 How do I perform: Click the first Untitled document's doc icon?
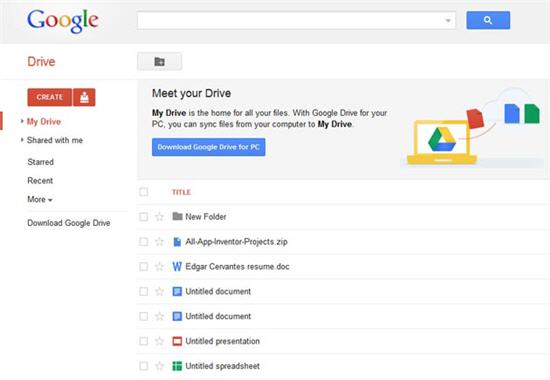point(177,291)
